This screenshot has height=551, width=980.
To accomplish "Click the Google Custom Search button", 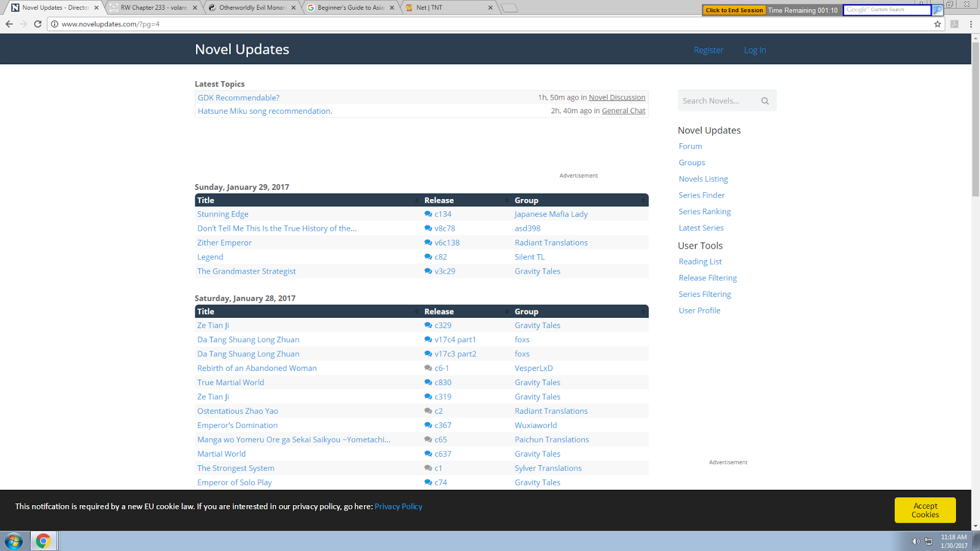I will 937,10.
